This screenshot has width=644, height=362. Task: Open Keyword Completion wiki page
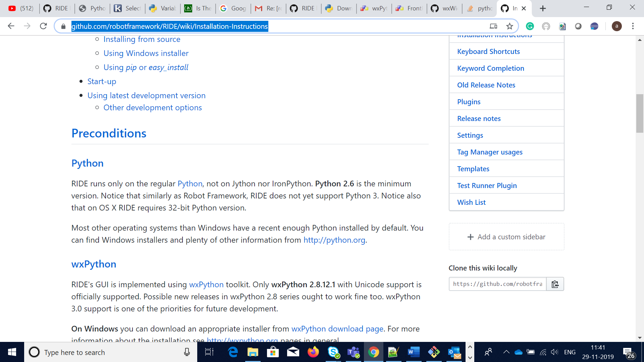[490, 68]
